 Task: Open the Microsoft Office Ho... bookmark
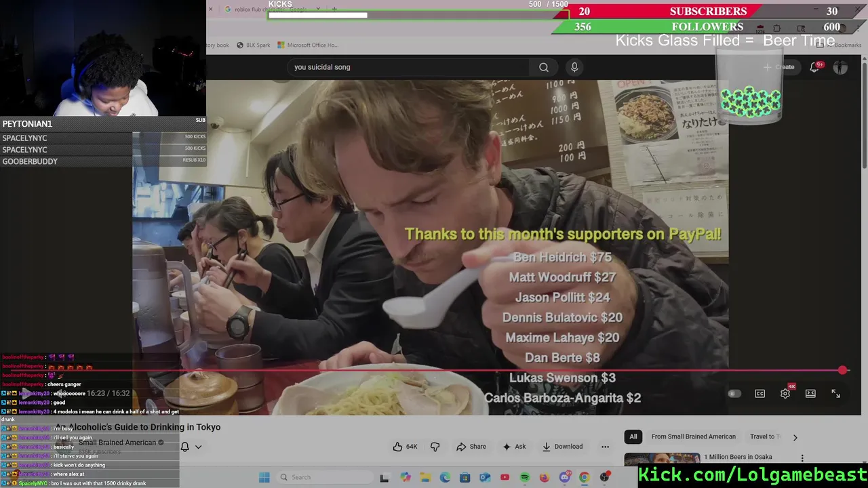307,45
